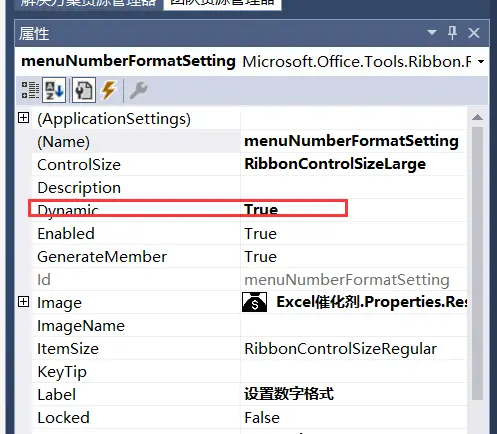This screenshot has height=434, width=497.
Task: Pin the Properties panel
Action: (452, 33)
